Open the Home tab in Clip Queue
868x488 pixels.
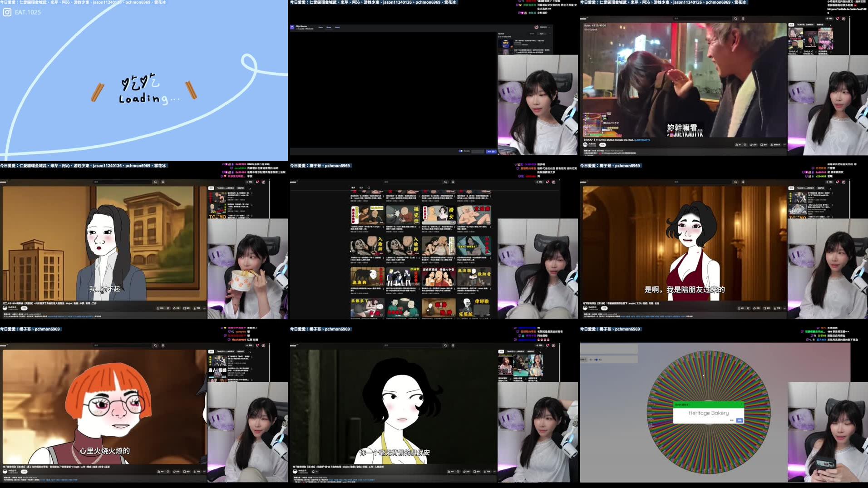(x=321, y=27)
